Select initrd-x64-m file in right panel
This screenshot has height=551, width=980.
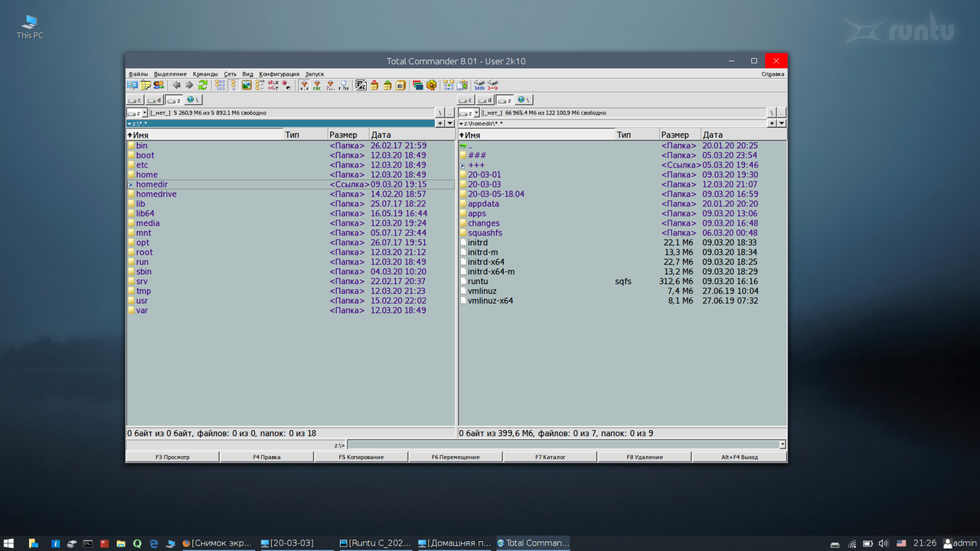click(622, 272)
